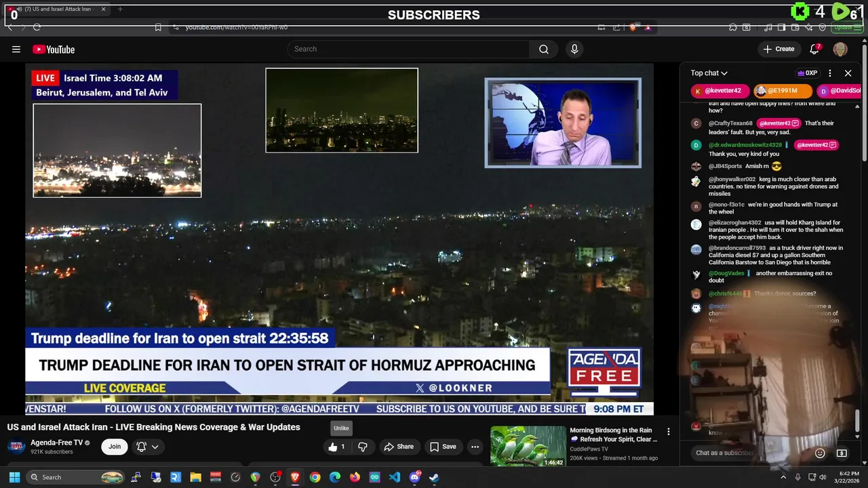Click the @E1991M pinned chat chip
This screenshot has width=868, height=488.
[x=783, y=91]
